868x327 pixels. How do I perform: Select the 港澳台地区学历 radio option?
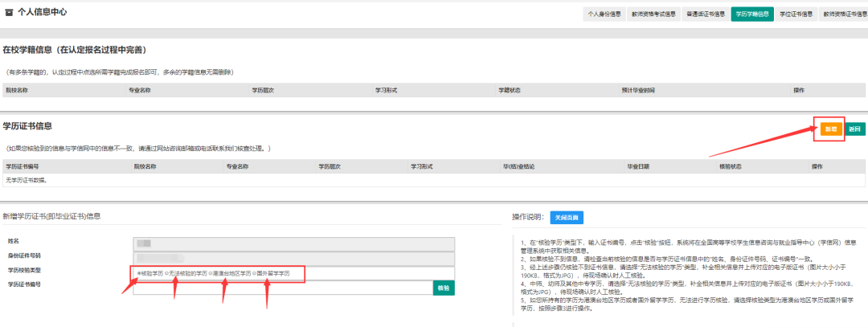coord(211,273)
